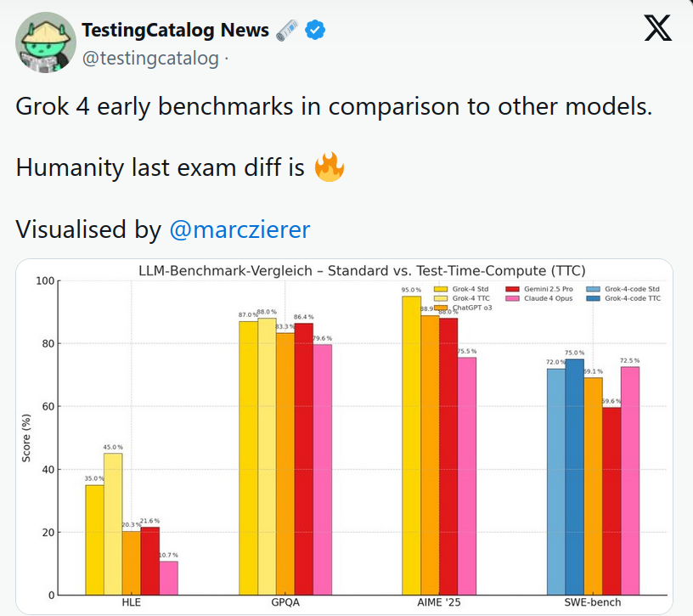Click the fire emoji in the tweet

click(330, 167)
